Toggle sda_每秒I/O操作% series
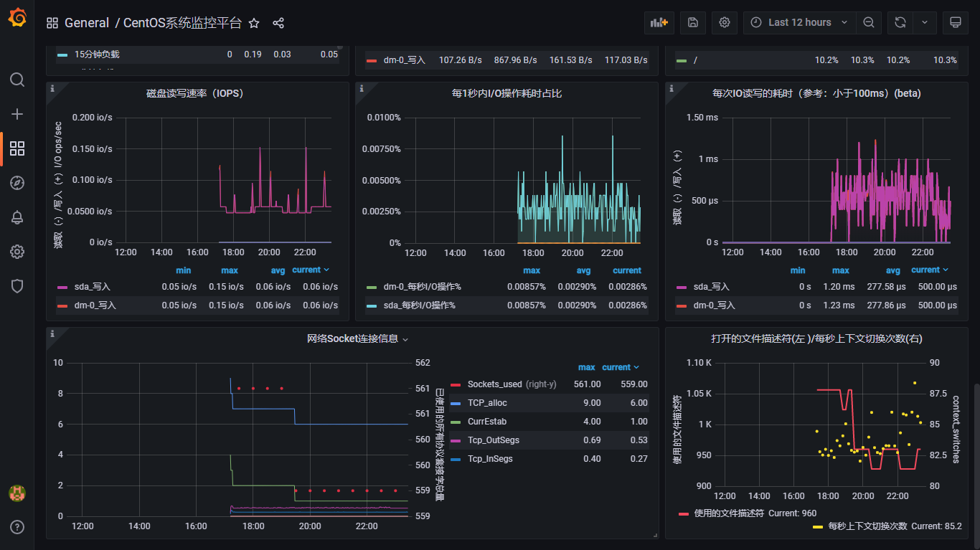 [x=419, y=305]
